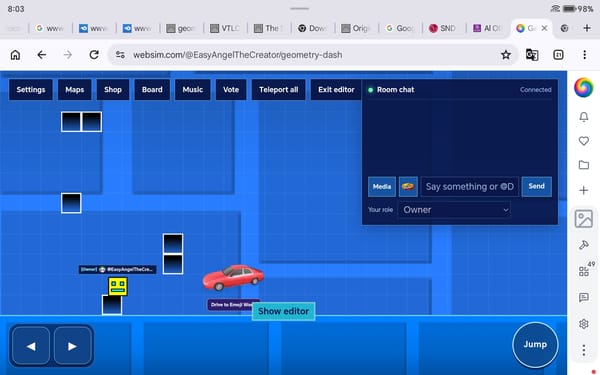This screenshot has height=375, width=600.
Task: Open the Maps menu
Action: pyautogui.click(x=75, y=90)
